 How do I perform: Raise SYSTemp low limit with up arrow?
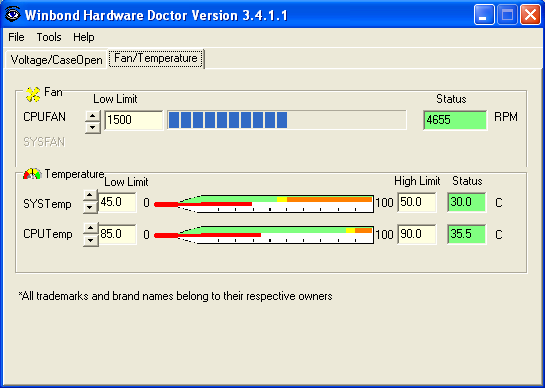[90, 195]
